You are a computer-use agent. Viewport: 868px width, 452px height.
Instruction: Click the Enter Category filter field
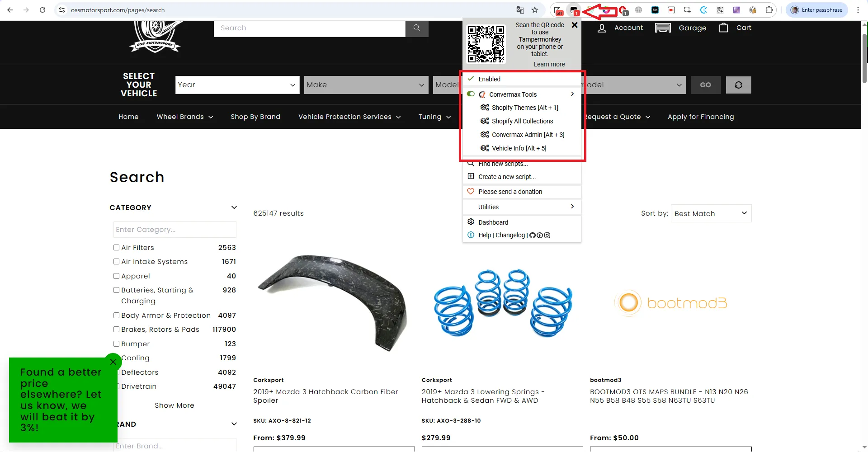pyautogui.click(x=175, y=230)
